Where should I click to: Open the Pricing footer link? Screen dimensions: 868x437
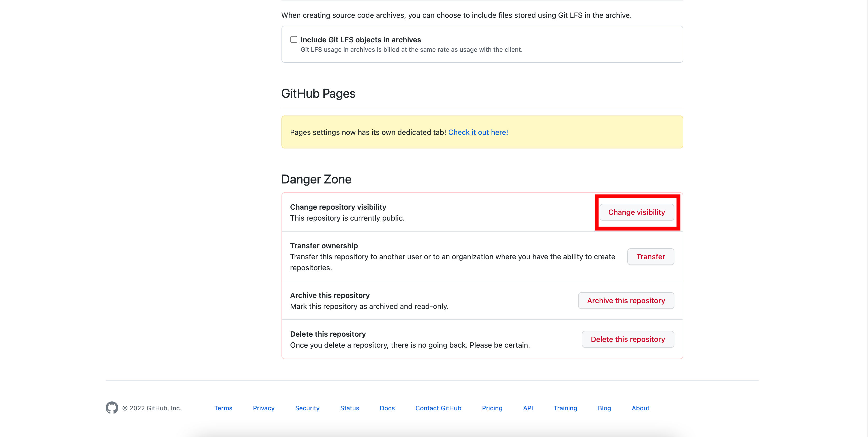tap(492, 408)
